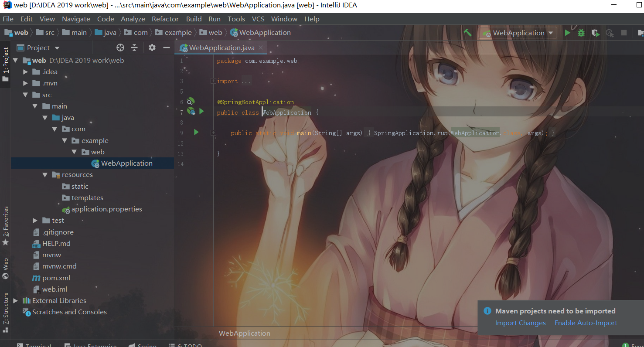This screenshot has height=347, width=644.
Task: Collapse the root web project node
Action: [x=16, y=61]
